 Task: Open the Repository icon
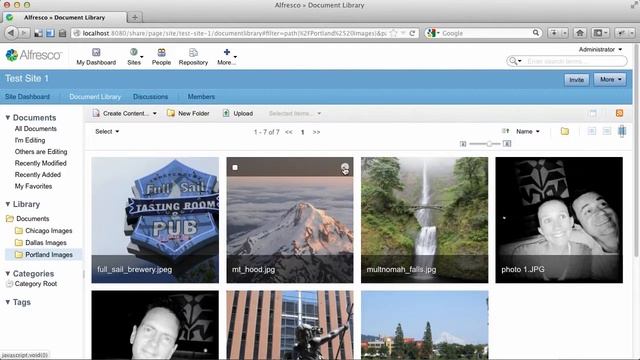pos(193,52)
